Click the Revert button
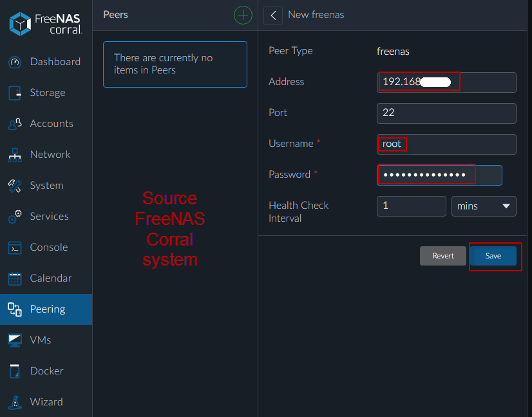Screen dimensions: 532x417 (x=443, y=256)
